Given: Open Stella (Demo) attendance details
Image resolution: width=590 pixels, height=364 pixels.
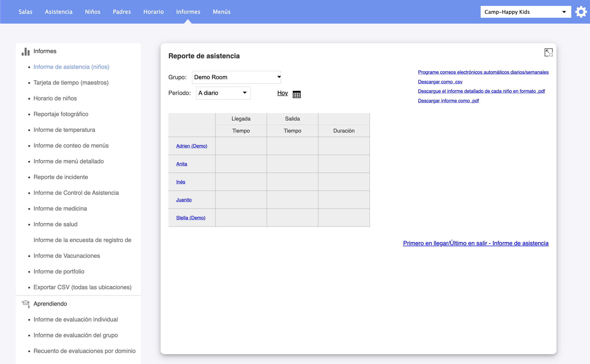Looking at the screenshot, I should click(191, 218).
